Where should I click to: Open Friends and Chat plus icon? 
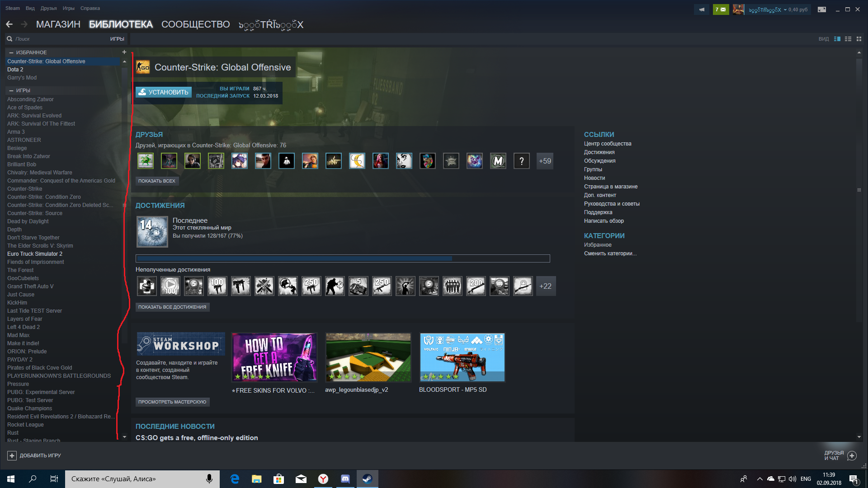pos(852,455)
